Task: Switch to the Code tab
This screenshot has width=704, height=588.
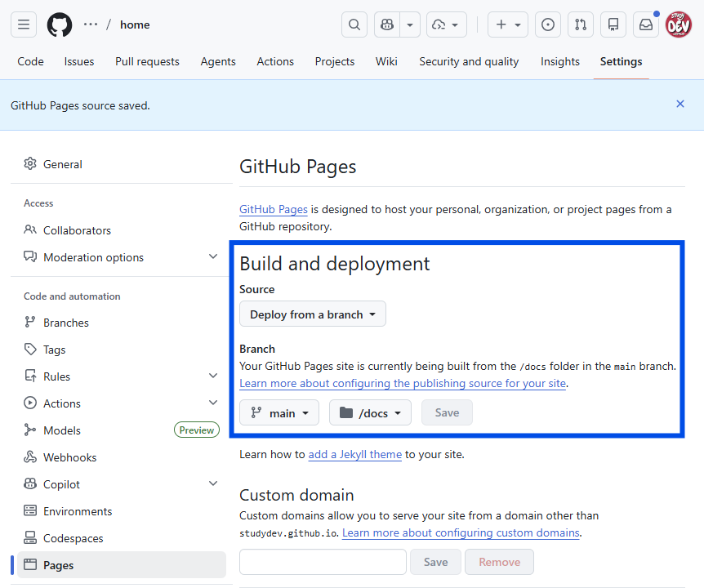Action: pos(30,61)
